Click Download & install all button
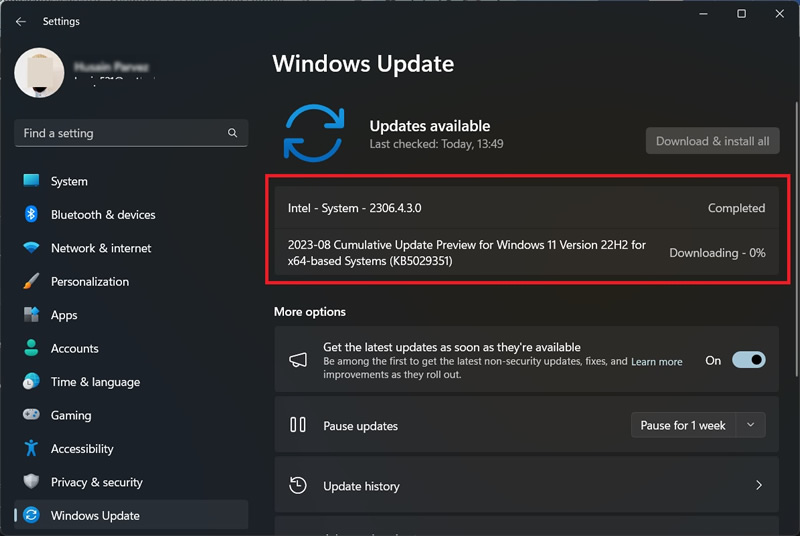Image resolution: width=800 pixels, height=536 pixels. pyautogui.click(x=712, y=141)
